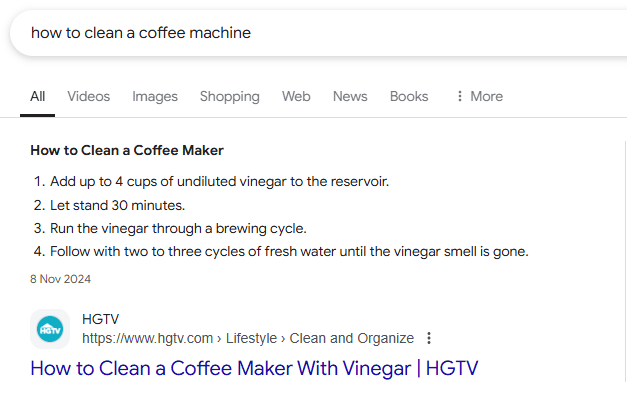
Task: Switch to the Images tab
Action: tap(155, 96)
